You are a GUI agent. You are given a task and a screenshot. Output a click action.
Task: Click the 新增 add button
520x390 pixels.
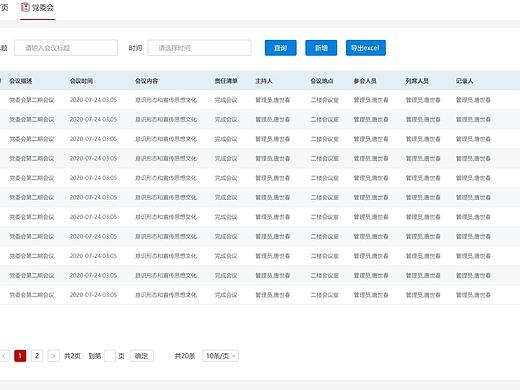tap(321, 48)
